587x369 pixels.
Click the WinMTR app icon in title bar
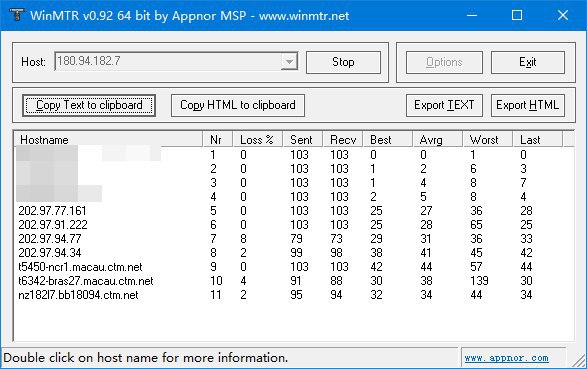click(x=16, y=15)
